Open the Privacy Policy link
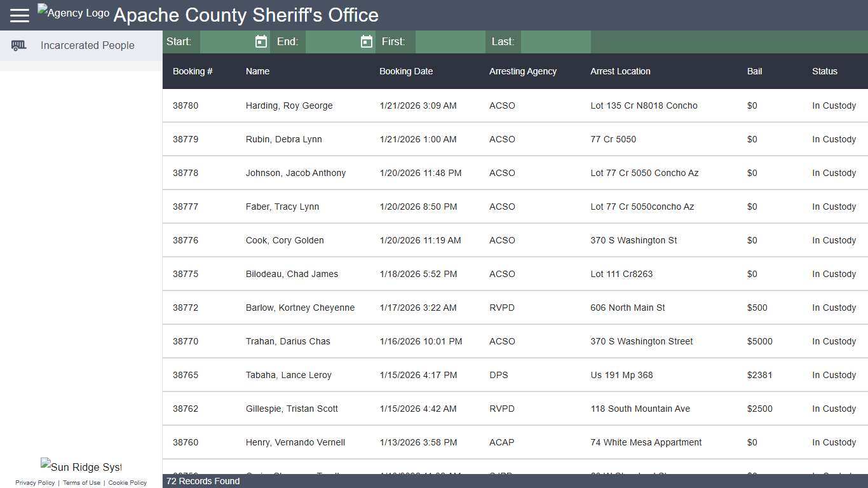Screen dimensions: 868x488 click(35, 482)
